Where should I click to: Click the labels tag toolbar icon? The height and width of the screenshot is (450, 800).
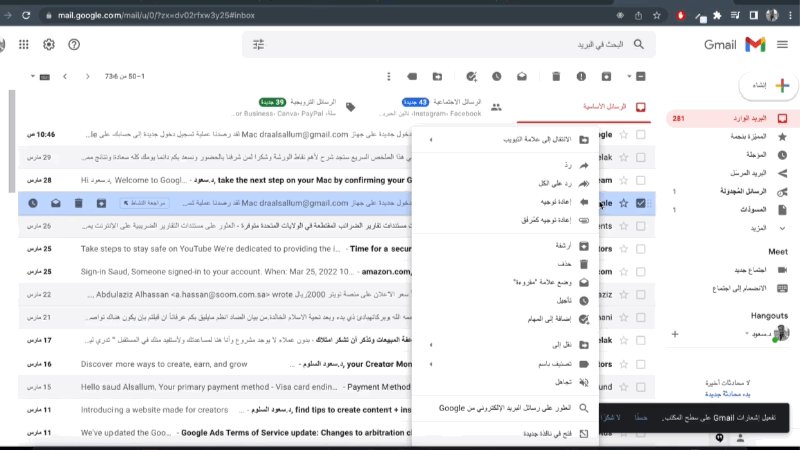coord(412,77)
